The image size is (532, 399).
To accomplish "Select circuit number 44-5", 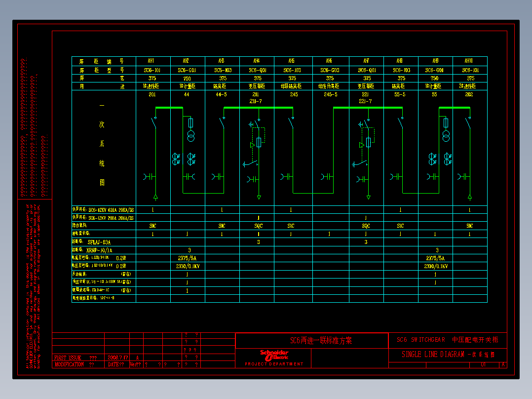I will [x=221, y=94].
